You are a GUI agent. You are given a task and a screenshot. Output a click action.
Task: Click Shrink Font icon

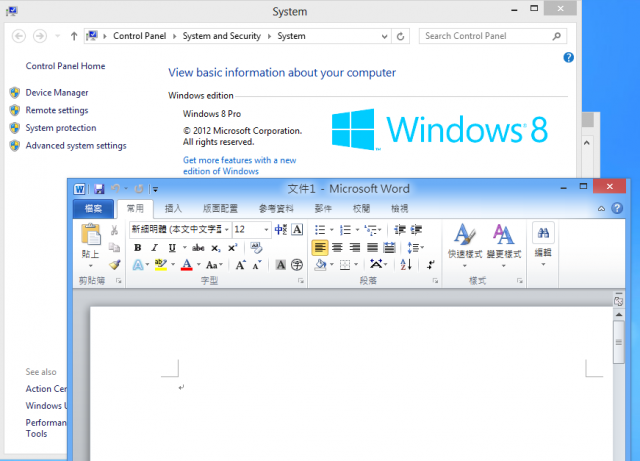257,265
